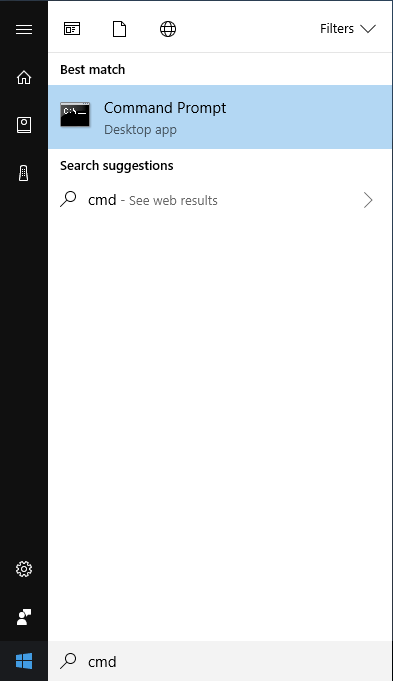Expand the hamburger menu in the sidebar
This screenshot has width=393, height=681.
[24, 29]
